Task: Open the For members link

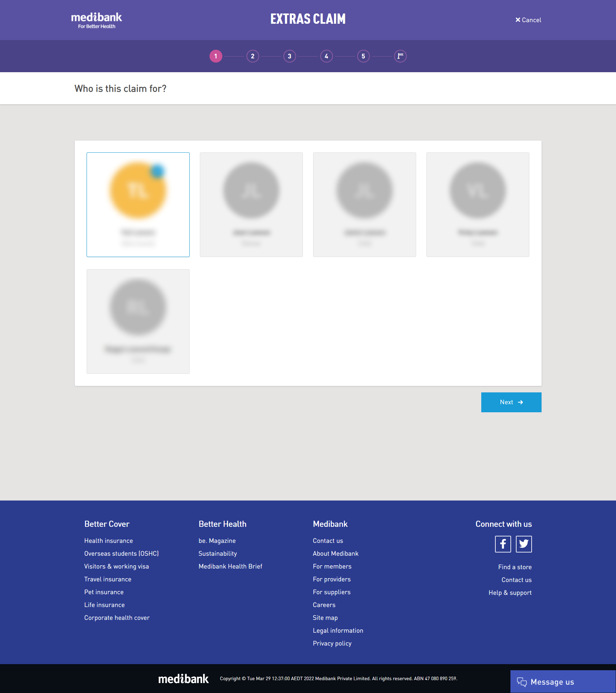Action: click(332, 567)
